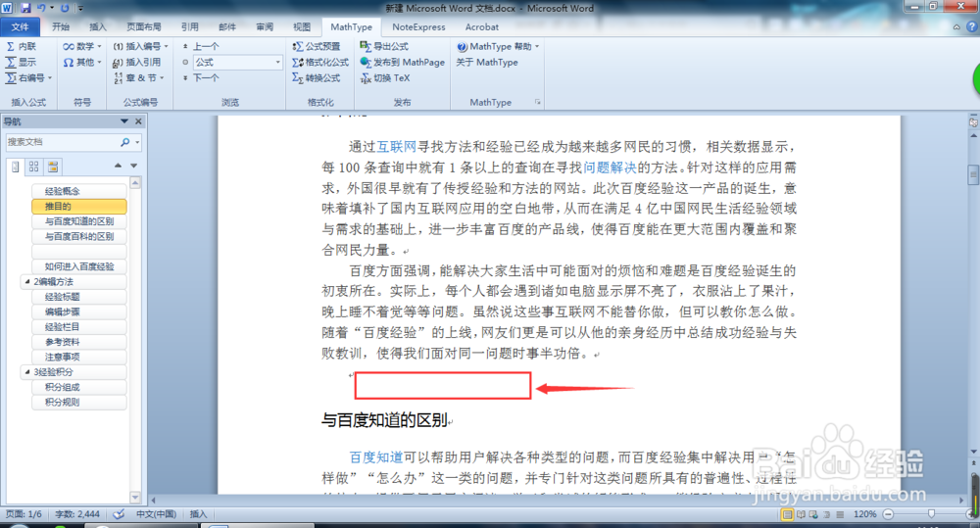Insert an inline (内联) MathType equation
The image size is (980, 528).
coord(22,46)
